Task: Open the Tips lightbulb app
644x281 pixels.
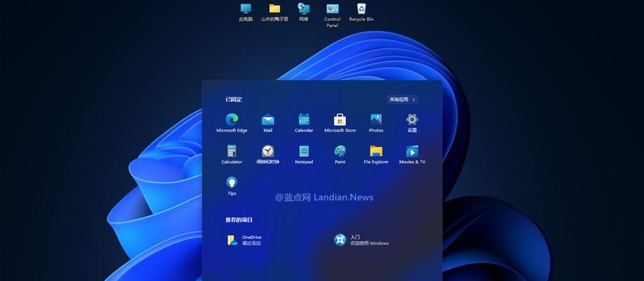Action: 231,186
